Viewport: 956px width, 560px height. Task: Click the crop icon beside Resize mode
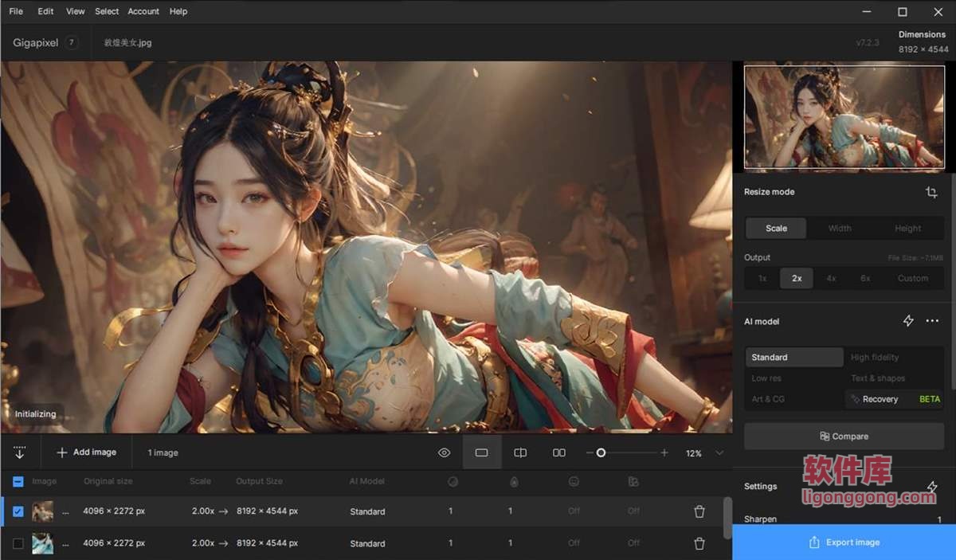pyautogui.click(x=931, y=192)
